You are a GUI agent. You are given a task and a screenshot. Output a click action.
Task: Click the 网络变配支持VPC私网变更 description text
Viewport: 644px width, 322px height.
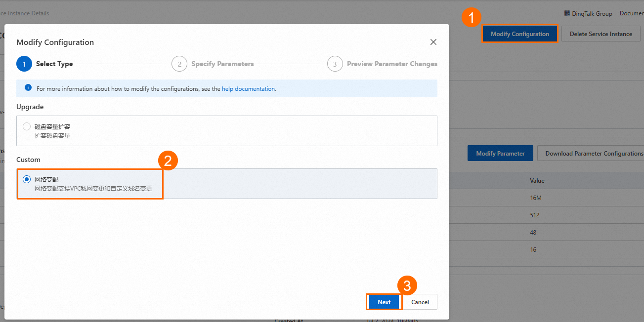93,188
